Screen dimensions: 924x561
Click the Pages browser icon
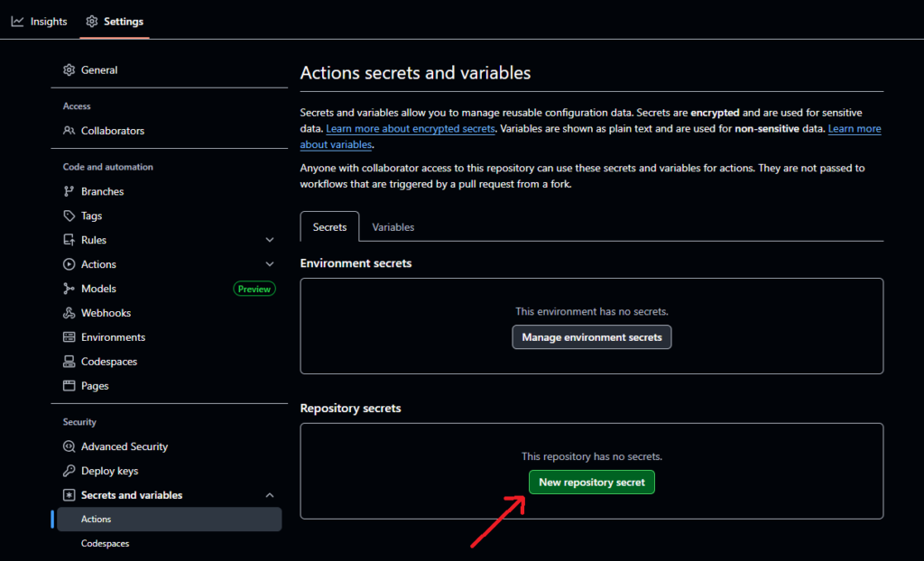(69, 386)
